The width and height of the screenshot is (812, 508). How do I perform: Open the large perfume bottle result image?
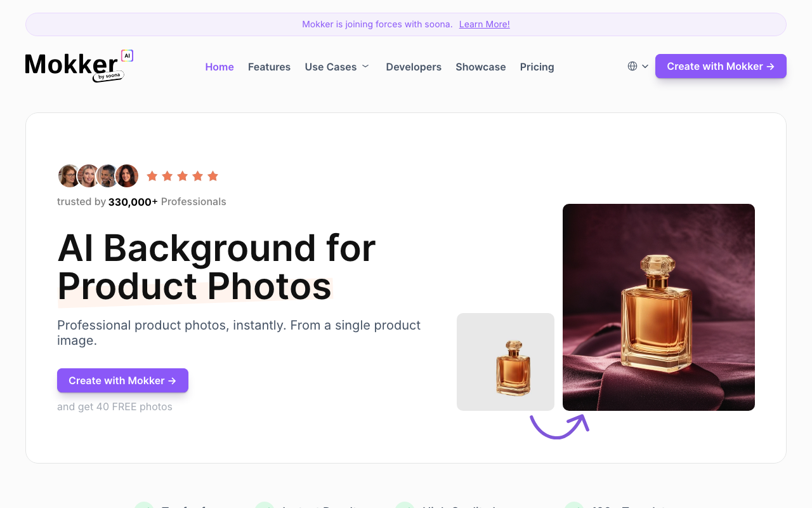coord(658,307)
